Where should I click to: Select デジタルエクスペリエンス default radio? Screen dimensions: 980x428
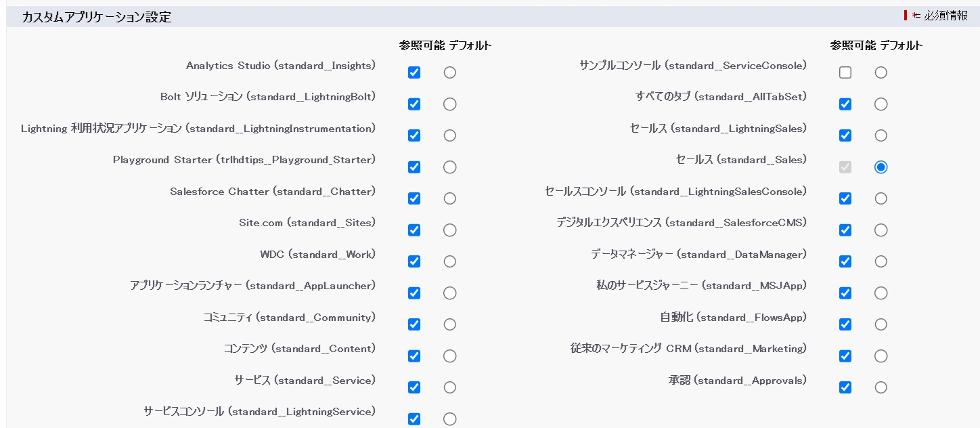pos(881,230)
